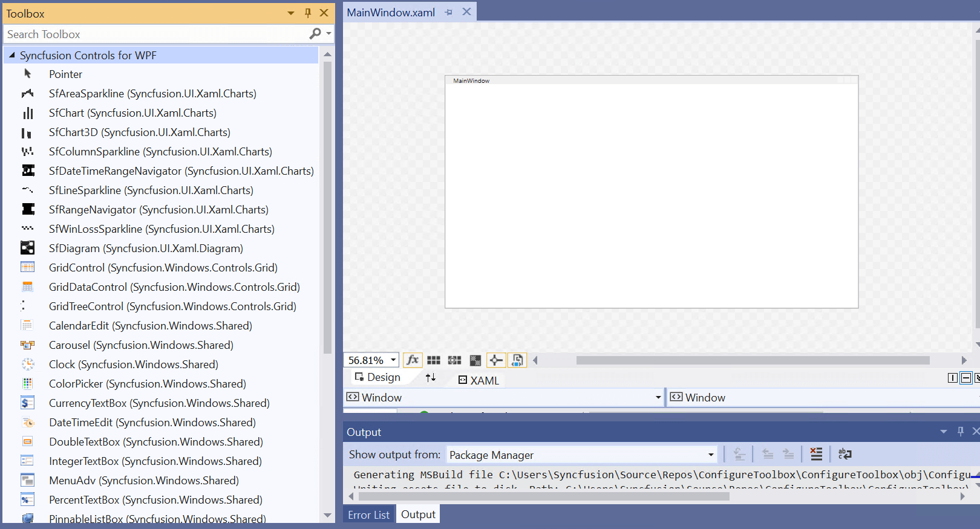Switch to the Design view tab

[377, 377]
